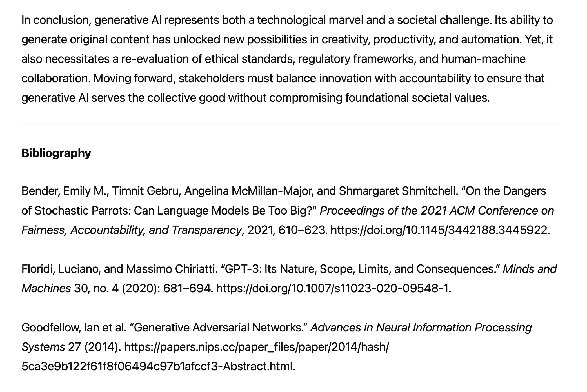This screenshot has height=392, width=587.
Task: Click the horizontal divider above Bibliography
Action: [290, 124]
